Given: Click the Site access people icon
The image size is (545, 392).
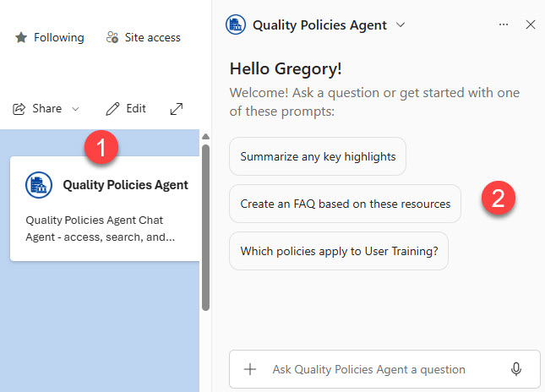Looking at the screenshot, I should tap(112, 37).
